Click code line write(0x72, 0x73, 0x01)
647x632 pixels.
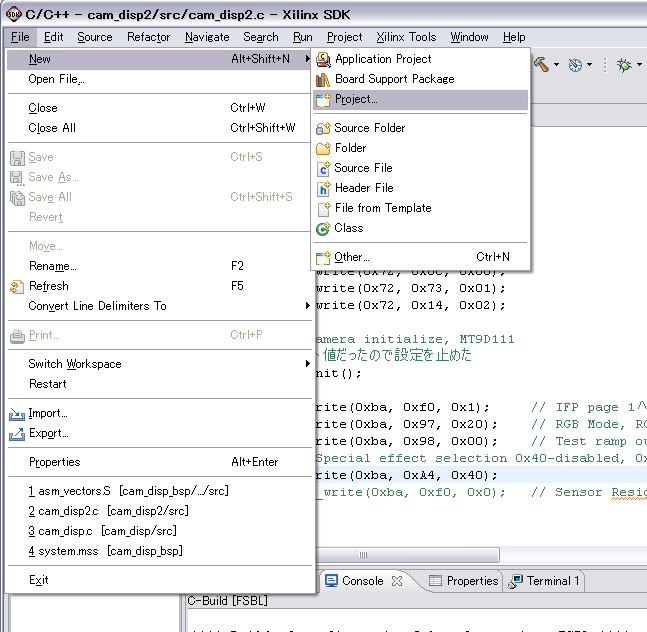coord(410,288)
